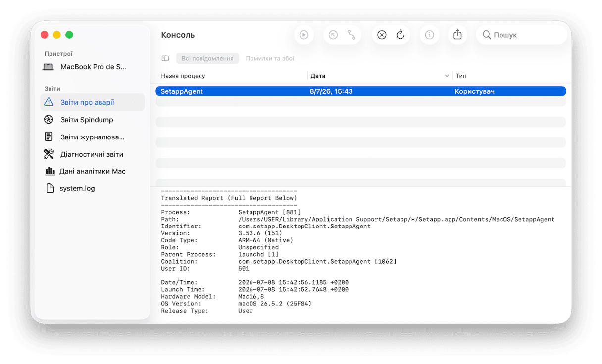Click the Дата column sort chevron

[447, 76]
